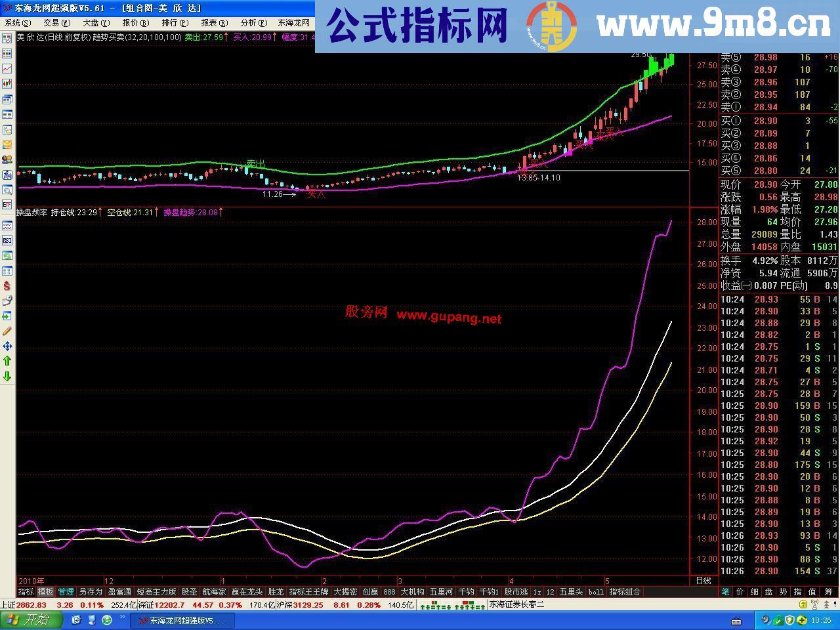
Task: Click the two-people sidebar icon
Action: [7, 159]
